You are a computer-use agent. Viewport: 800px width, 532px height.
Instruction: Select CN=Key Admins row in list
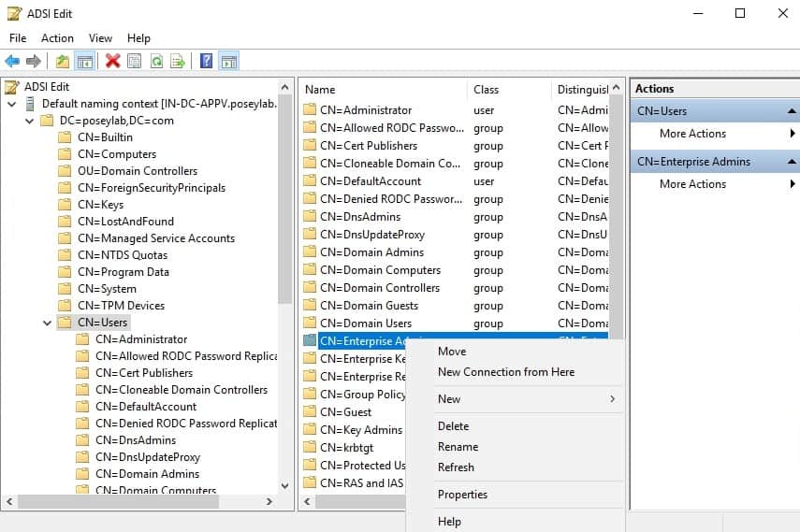pos(354,430)
